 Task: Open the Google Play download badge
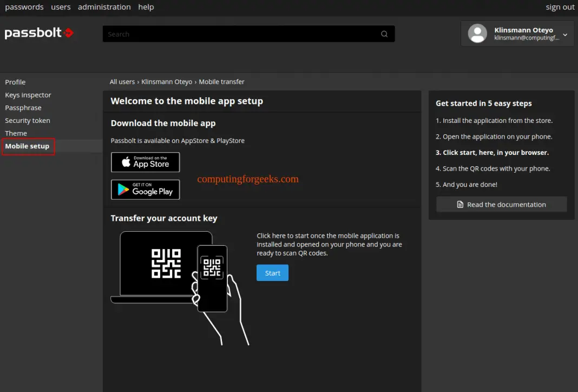click(145, 190)
